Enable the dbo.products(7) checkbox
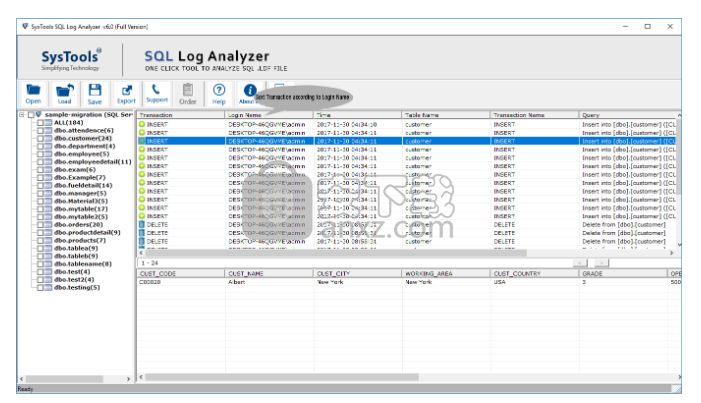The image size is (701, 403). pos(40,240)
